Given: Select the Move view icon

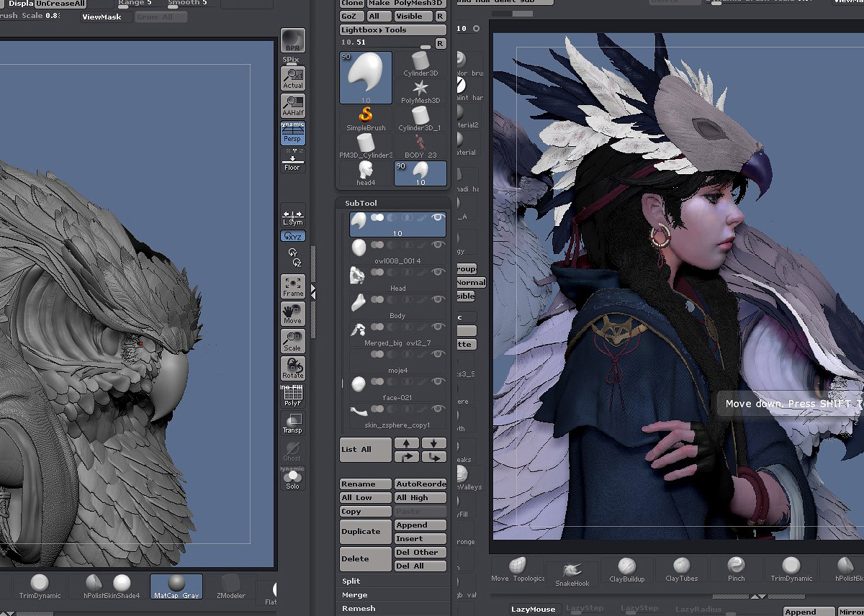Looking at the screenshot, I should click(x=292, y=314).
